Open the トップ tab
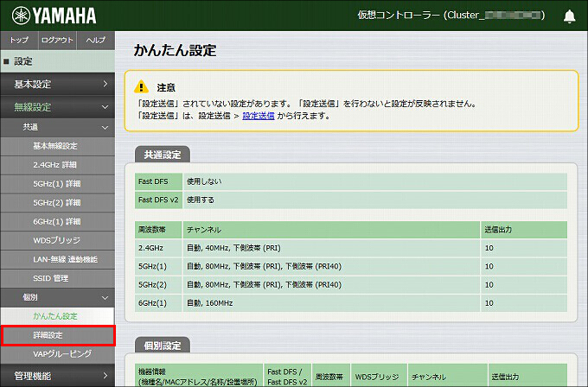 point(19,40)
